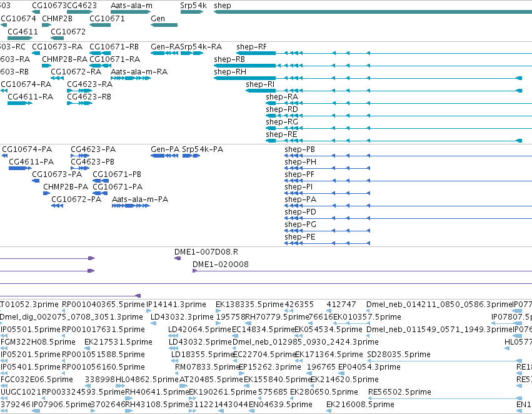Click the shep-RH transcript label
The width and height of the screenshot is (532, 414).
(230, 72)
